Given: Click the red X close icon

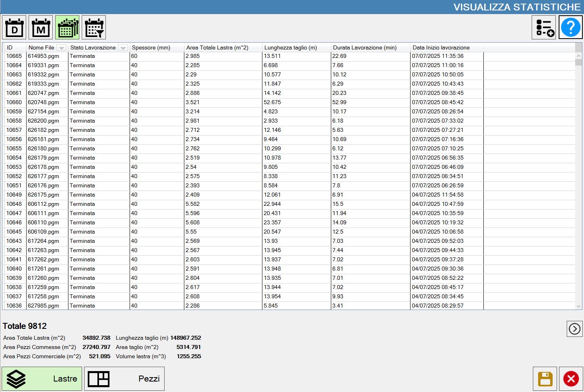Looking at the screenshot, I should 571,379.
